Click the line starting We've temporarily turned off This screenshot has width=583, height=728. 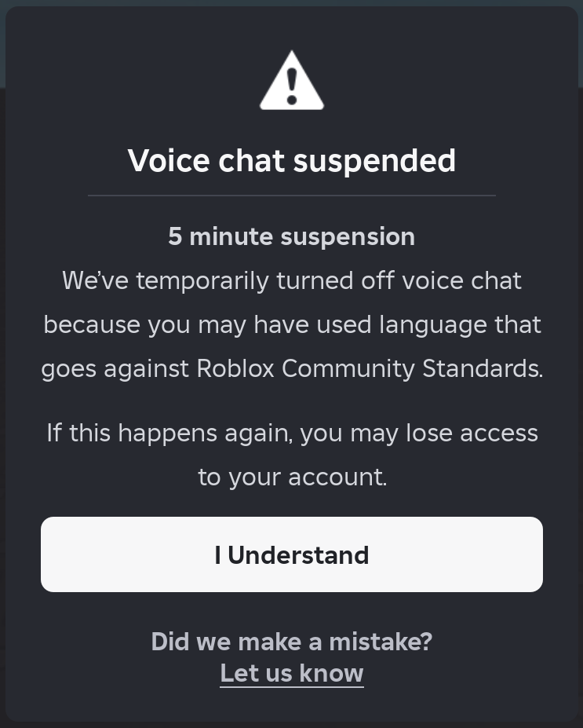pyautogui.click(x=292, y=280)
